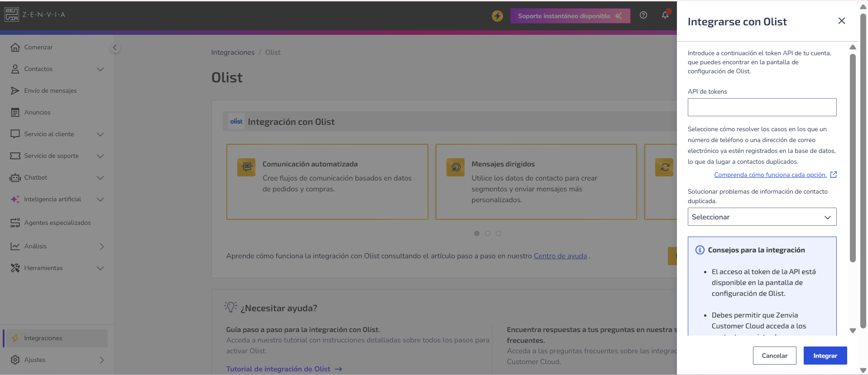Open the Centro de ayuda link
Viewport: 868px width, 375px height.
point(560,256)
